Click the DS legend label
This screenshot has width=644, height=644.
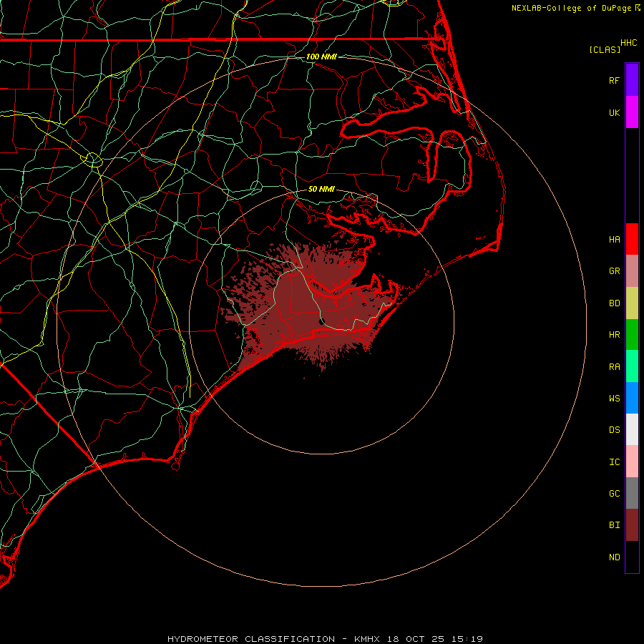(614, 430)
